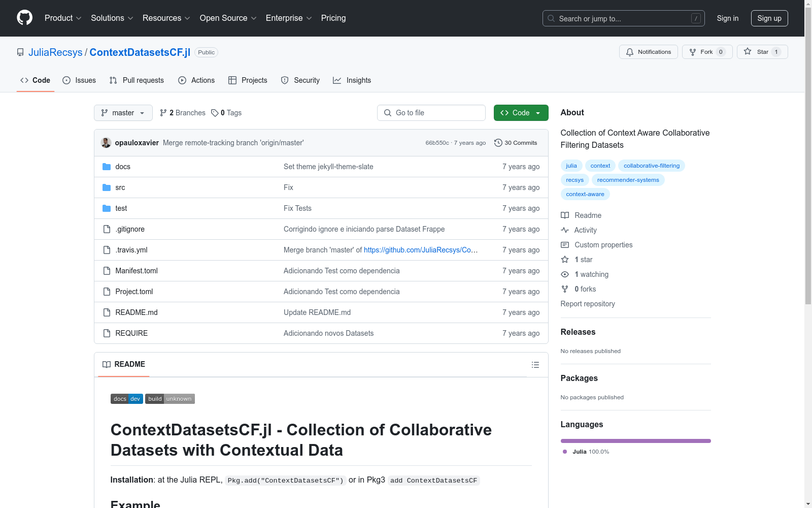The image size is (812, 508).
Task: Click the context-aware topic tag
Action: [585, 194]
